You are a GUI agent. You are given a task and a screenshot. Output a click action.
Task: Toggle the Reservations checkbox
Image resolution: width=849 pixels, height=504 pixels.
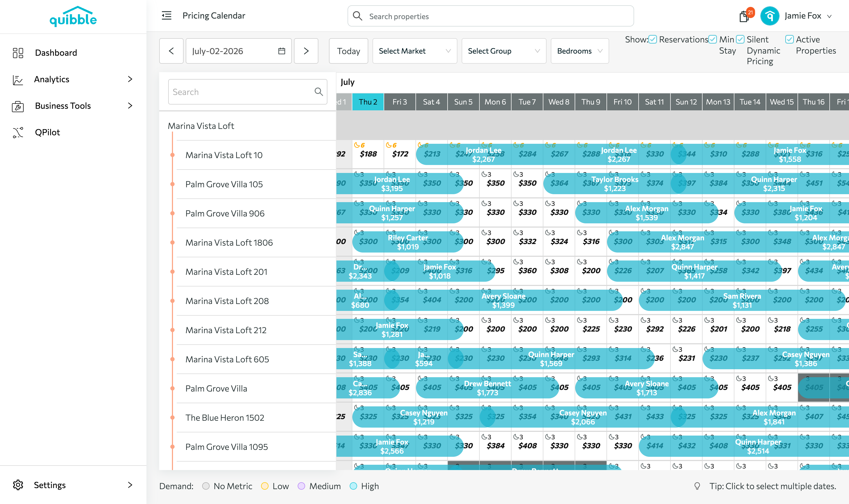pyautogui.click(x=652, y=40)
